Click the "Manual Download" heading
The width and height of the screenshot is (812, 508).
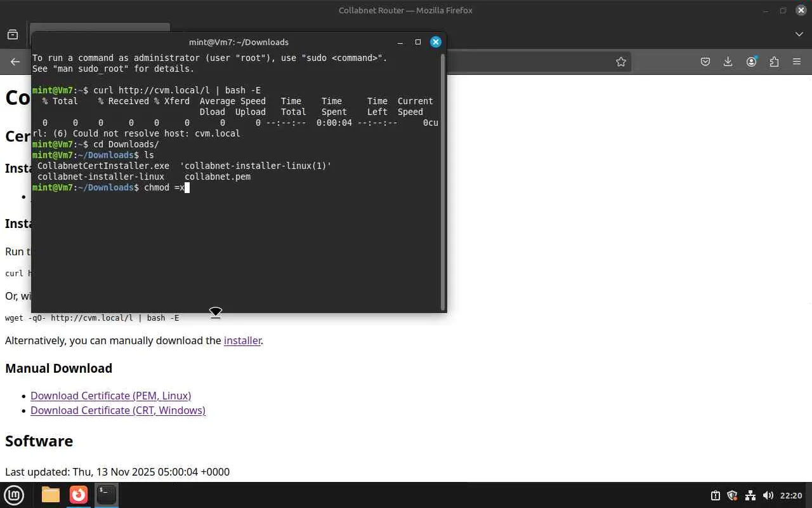coord(59,368)
